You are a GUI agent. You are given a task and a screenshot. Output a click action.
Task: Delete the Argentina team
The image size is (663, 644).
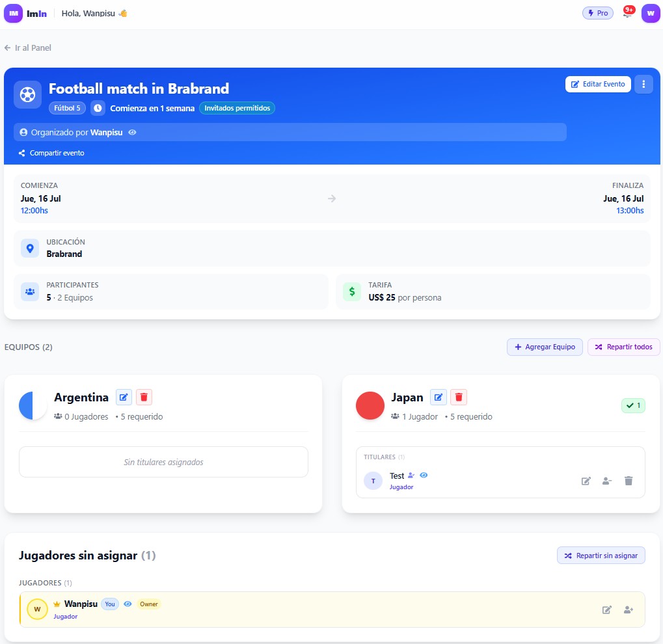tap(144, 397)
